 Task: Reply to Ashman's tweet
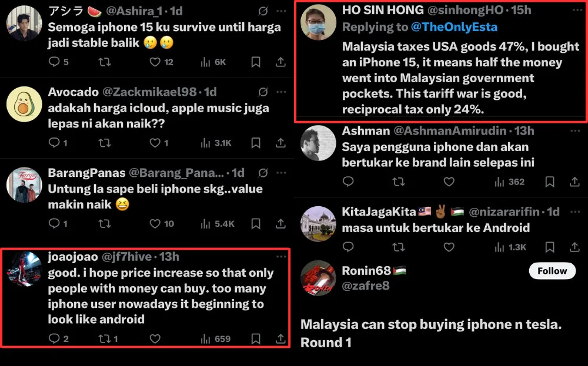[x=348, y=182]
